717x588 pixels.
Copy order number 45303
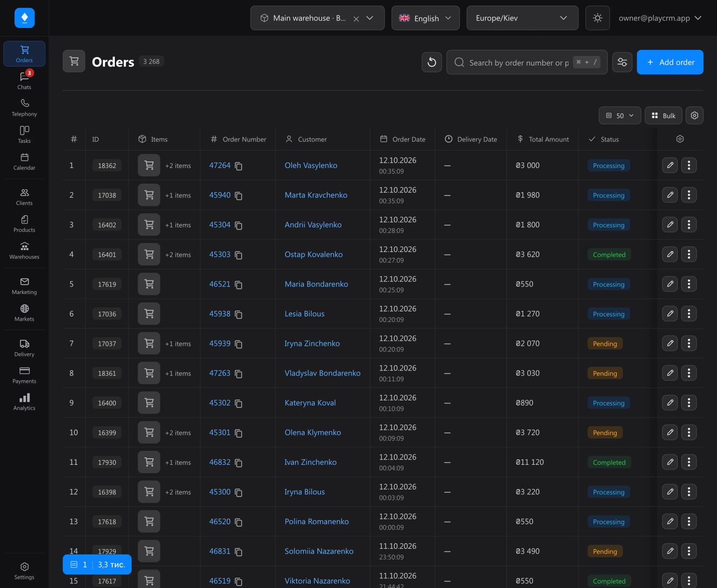pyautogui.click(x=239, y=255)
